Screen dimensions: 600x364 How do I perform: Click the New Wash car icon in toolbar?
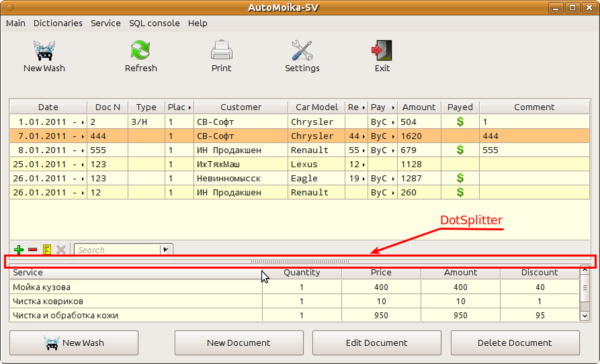click(x=44, y=51)
